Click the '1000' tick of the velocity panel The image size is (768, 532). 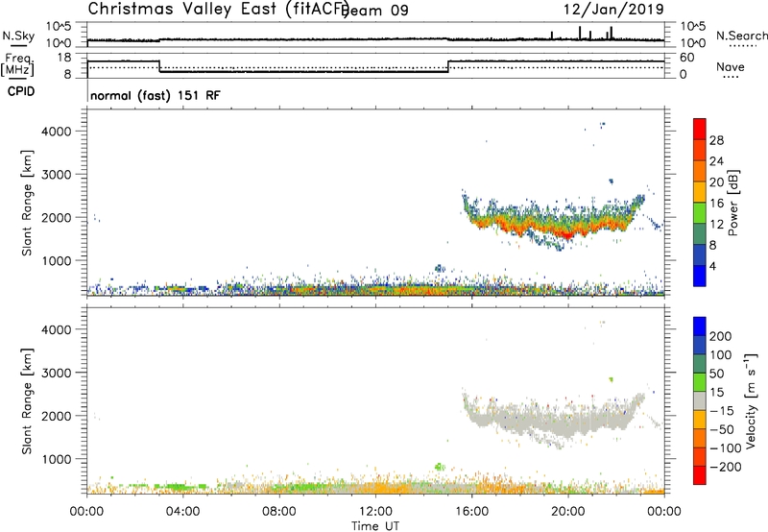pos(56,459)
